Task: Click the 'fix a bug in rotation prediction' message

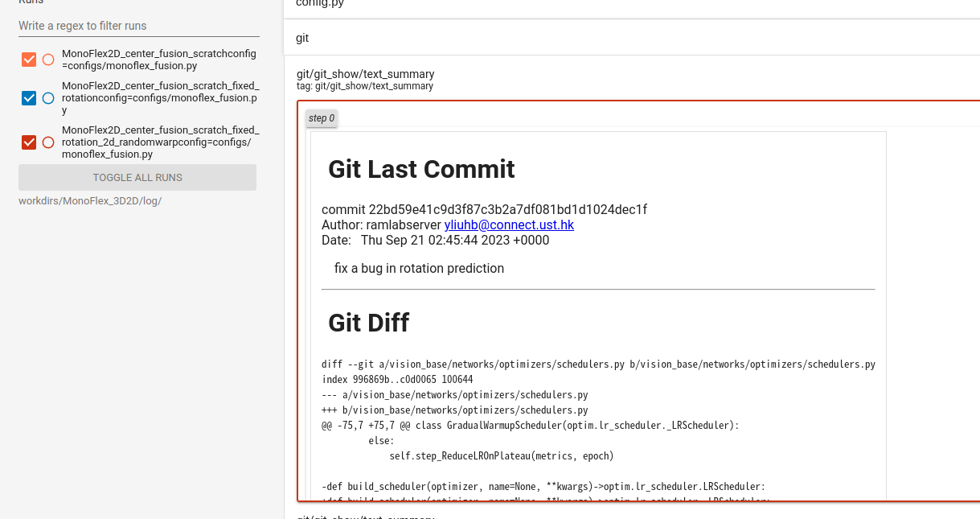Action: point(419,268)
